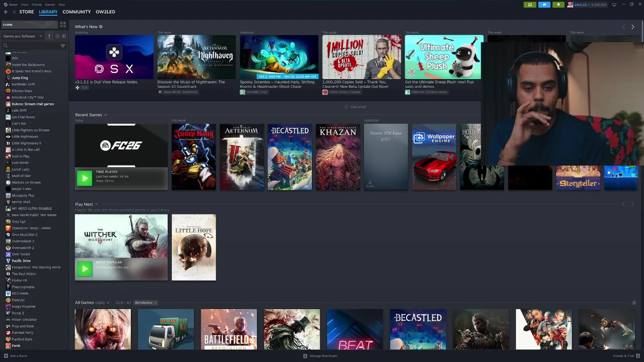This screenshot has width=644, height=362.
Task: Click the clock recent-activity filter icon
Action: (57, 36)
